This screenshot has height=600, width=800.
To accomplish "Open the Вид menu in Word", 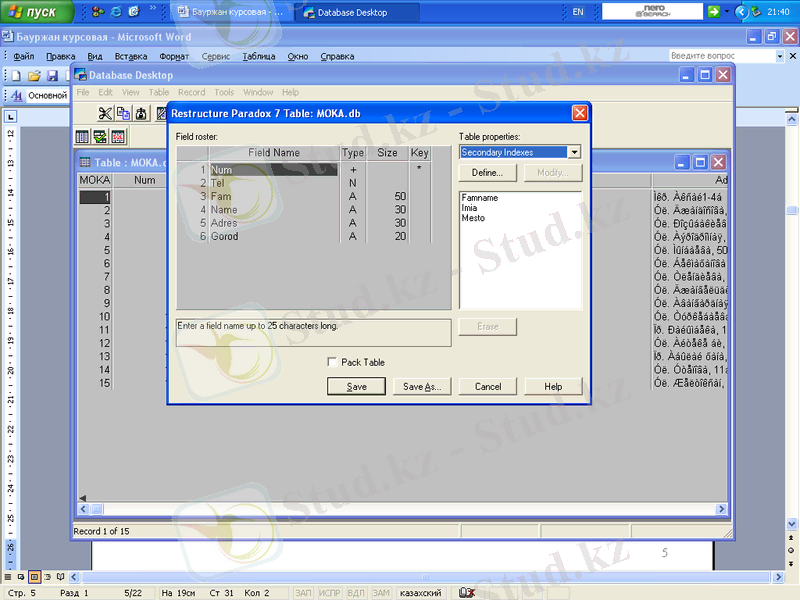I will 95,56.
